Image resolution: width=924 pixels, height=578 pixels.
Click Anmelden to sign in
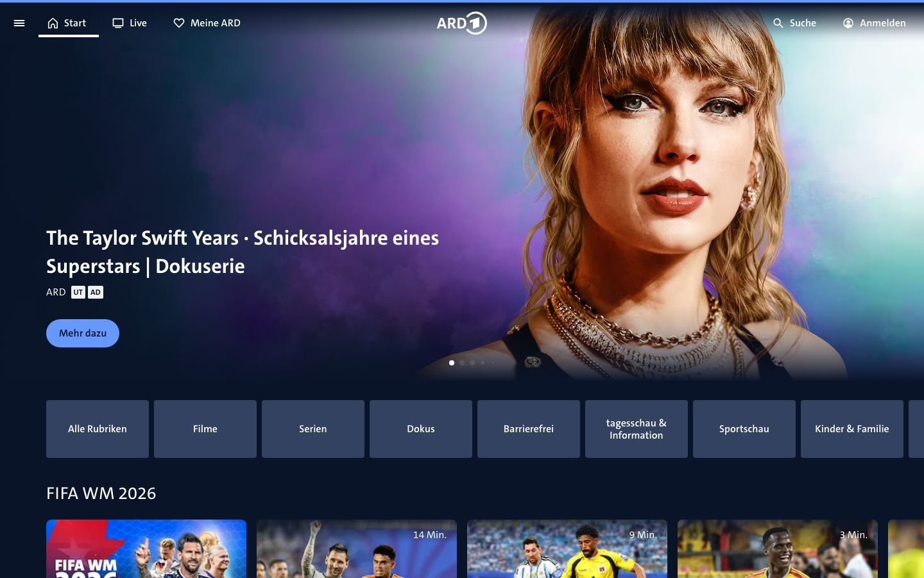(875, 23)
